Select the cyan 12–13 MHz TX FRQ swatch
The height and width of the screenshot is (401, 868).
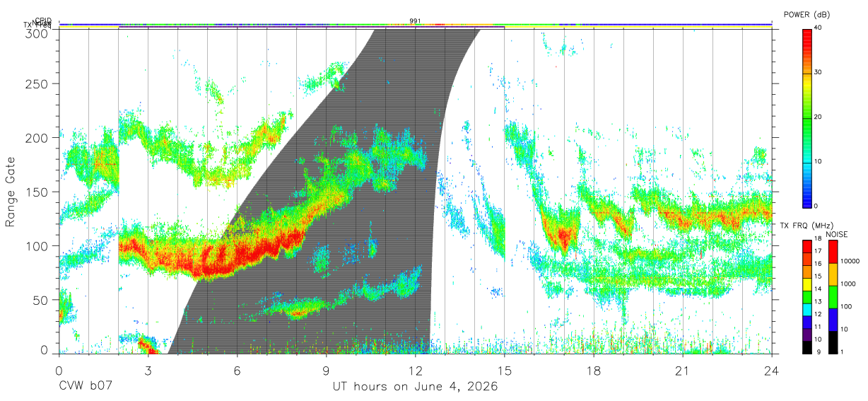(807, 309)
